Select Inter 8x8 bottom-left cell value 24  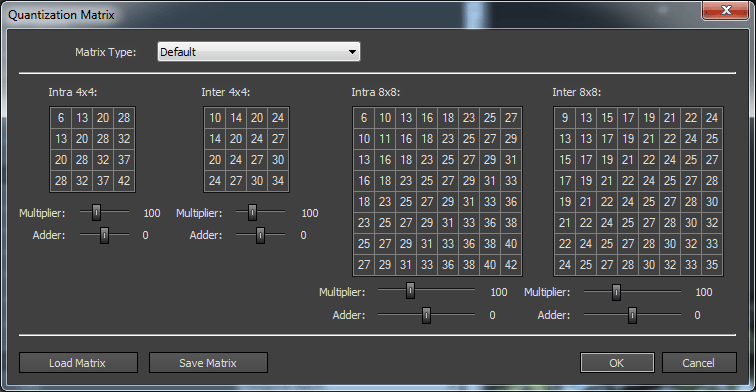tap(565, 265)
